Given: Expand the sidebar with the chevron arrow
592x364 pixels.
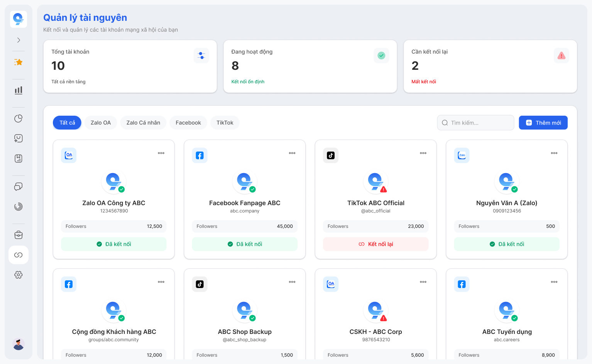Looking at the screenshot, I should point(19,40).
